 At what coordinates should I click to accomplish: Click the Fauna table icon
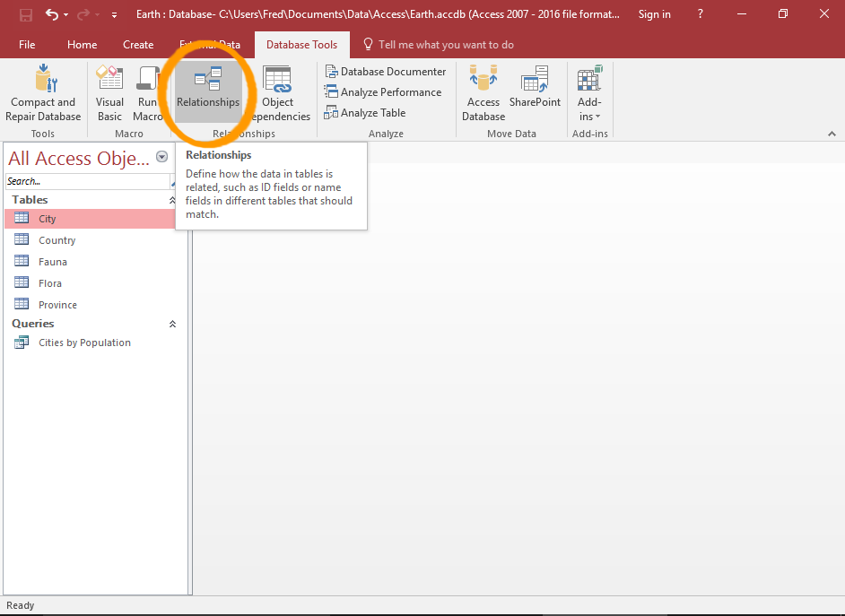(22, 261)
